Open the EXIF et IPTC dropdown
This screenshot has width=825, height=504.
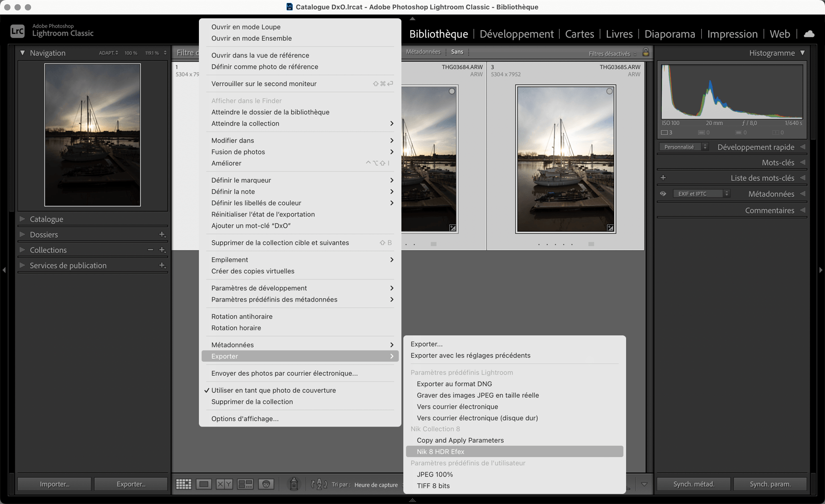click(x=701, y=194)
